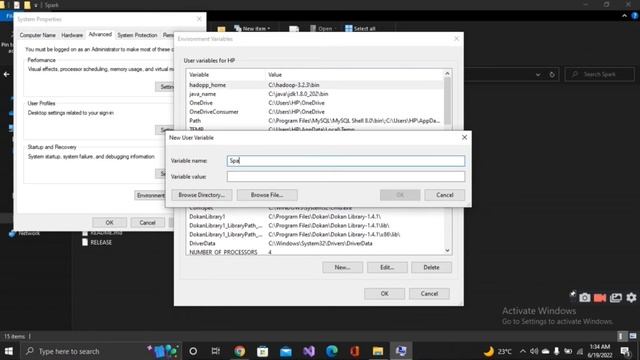Click the Variable value field
The image size is (640, 360).
click(x=346, y=177)
